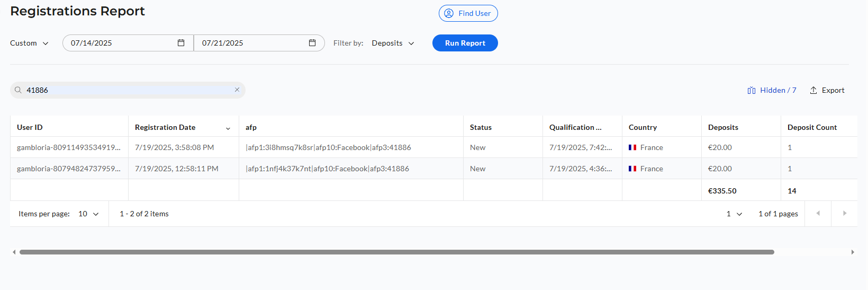Click the Find User person icon
The image size is (868, 290).
tap(449, 13)
